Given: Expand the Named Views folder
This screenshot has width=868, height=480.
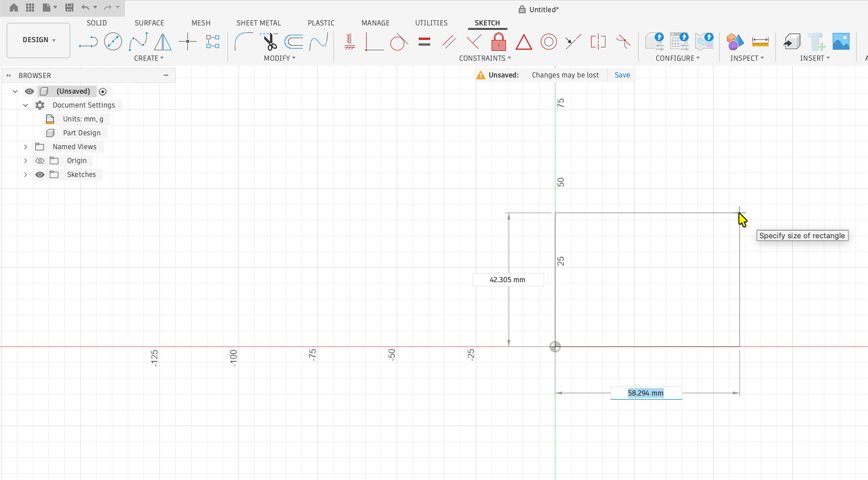Looking at the screenshot, I should 25,147.
